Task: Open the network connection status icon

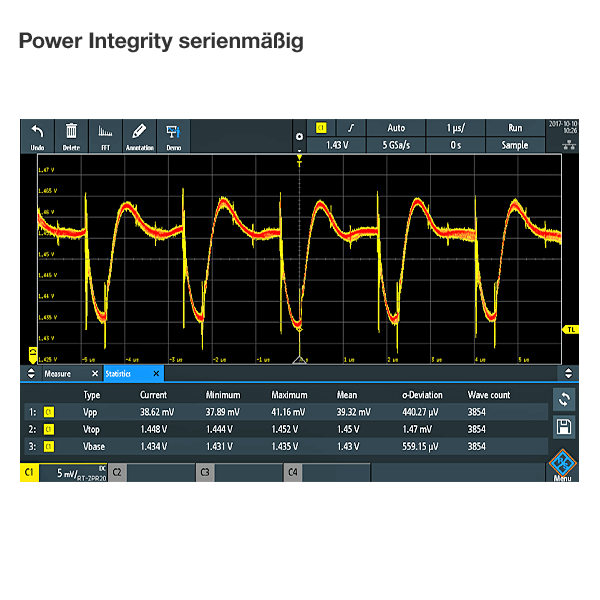Action: [569, 145]
